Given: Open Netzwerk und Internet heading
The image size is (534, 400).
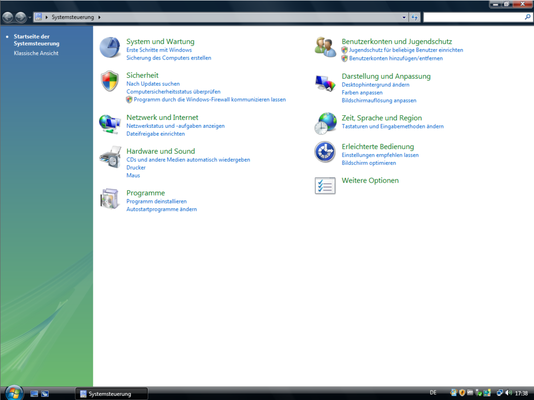Looking at the screenshot, I should click(x=162, y=117).
